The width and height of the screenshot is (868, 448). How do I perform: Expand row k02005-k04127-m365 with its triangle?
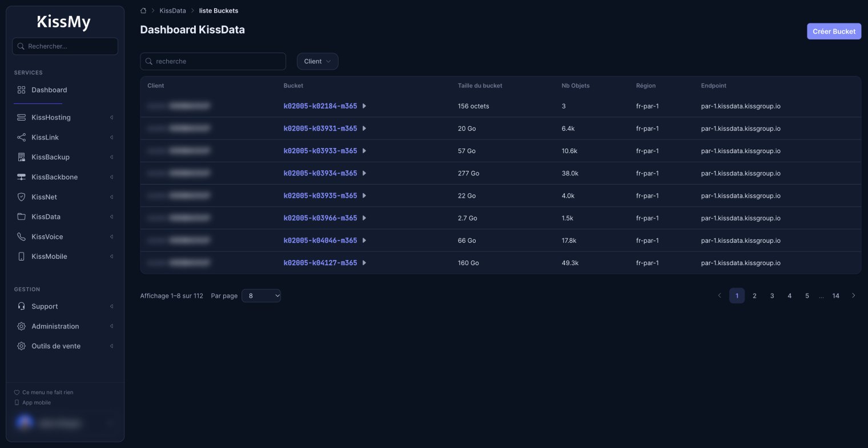click(x=364, y=263)
